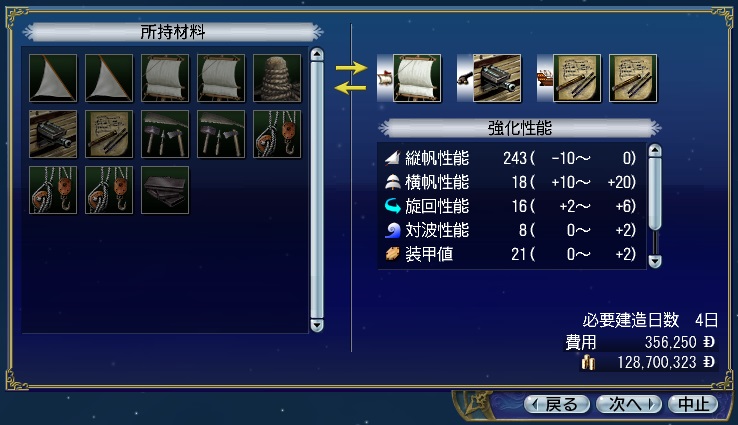
Task: Click the 次へ next button
Action: pos(629,404)
